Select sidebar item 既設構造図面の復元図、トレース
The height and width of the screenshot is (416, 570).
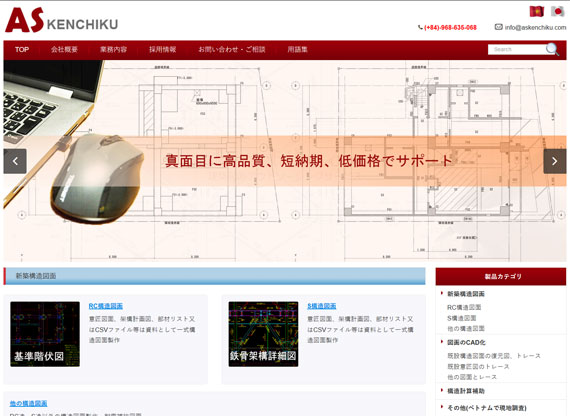(x=494, y=356)
